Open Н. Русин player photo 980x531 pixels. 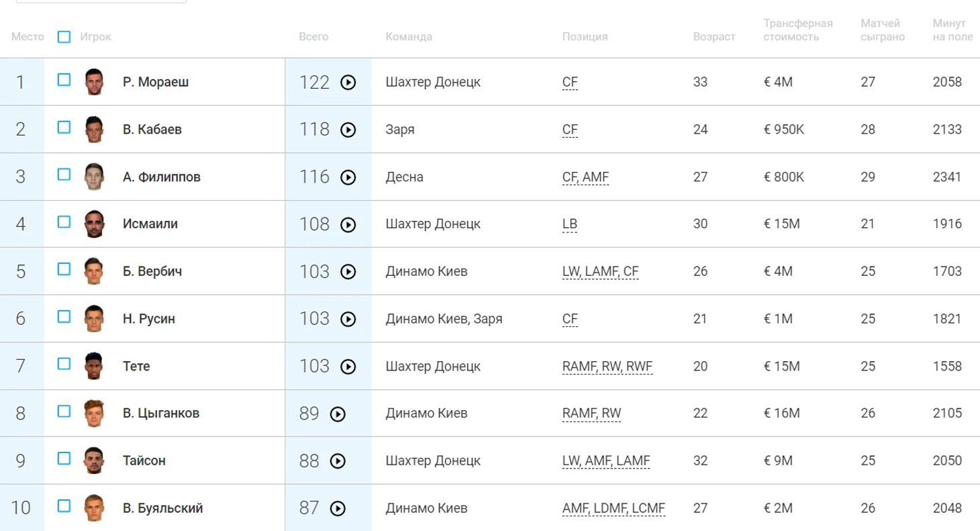(95, 319)
